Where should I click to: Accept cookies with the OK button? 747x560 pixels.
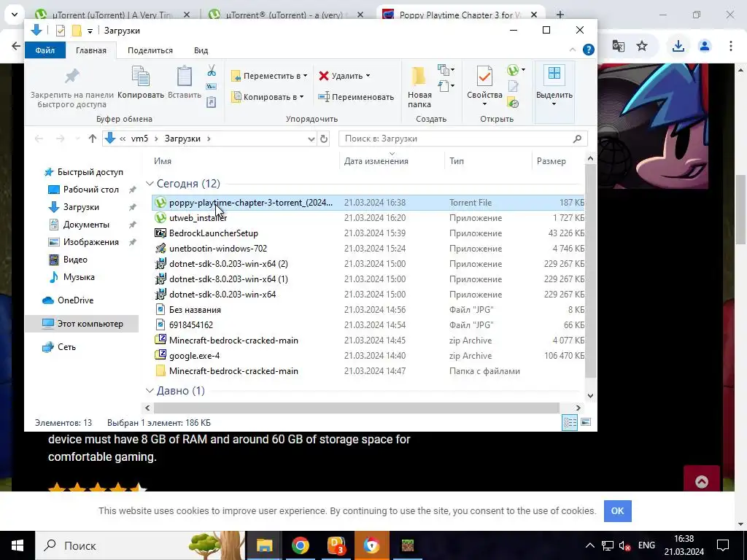[617, 510]
